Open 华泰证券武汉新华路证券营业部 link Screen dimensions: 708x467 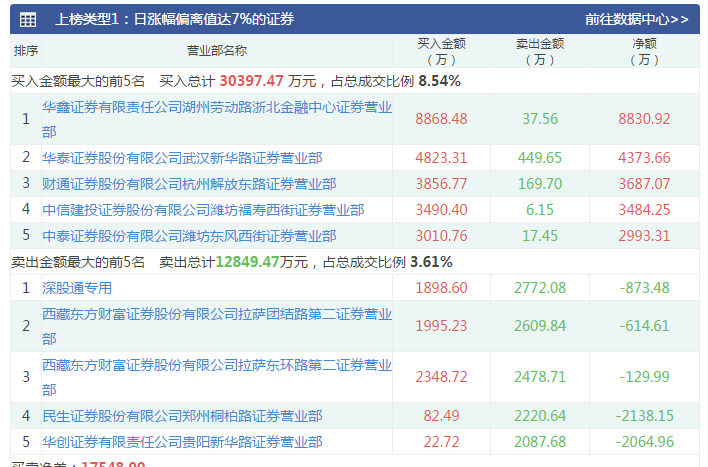click(182, 158)
